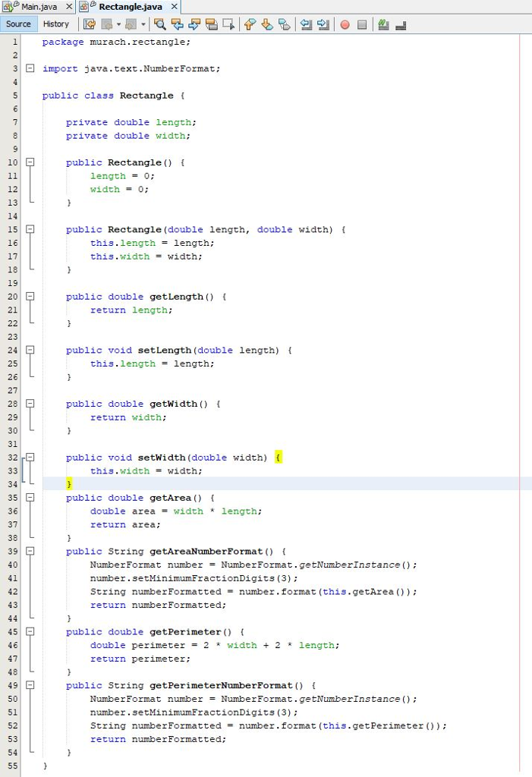The image size is (532, 777).
Task: Open the Back history dropdown arrow
Action: pyautogui.click(x=118, y=24)
